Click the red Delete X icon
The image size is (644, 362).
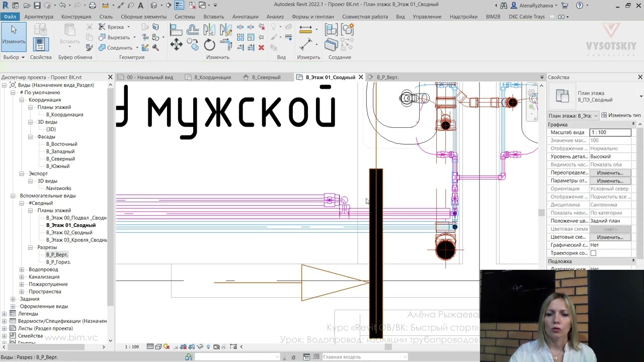[261, 48]
